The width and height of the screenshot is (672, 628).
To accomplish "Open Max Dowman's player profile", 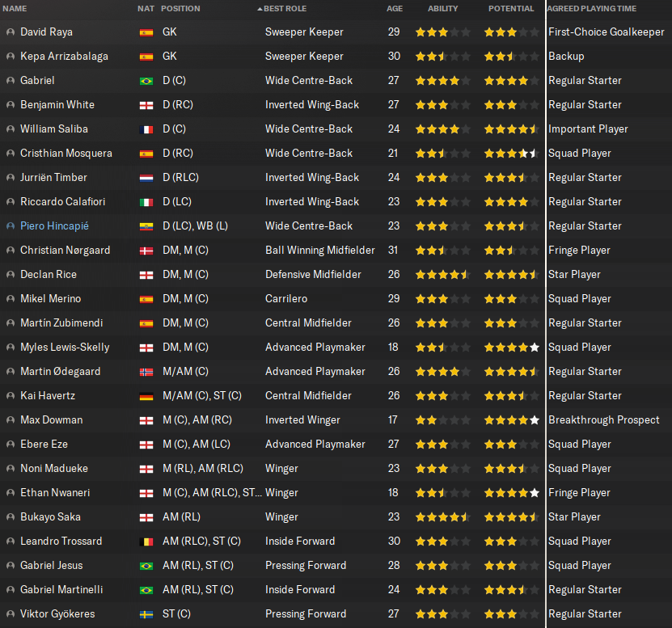I will coord(52,420).
